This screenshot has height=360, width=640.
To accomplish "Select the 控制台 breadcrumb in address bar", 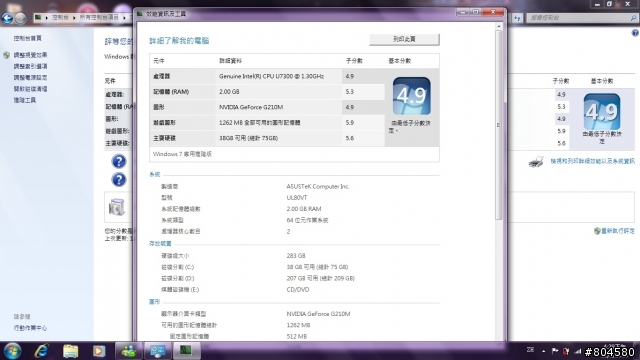I will [x=60, y=17].
